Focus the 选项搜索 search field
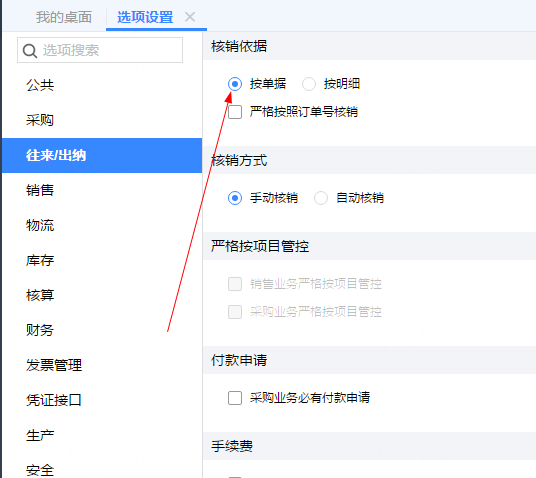Viewport: 536px width, 478px height. [x=100, y=50]
